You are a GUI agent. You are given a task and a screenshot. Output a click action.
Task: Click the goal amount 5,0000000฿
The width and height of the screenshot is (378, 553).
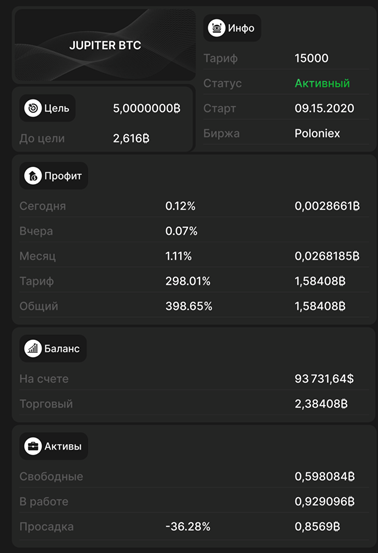pyautogui.click(x=147, y=108)
